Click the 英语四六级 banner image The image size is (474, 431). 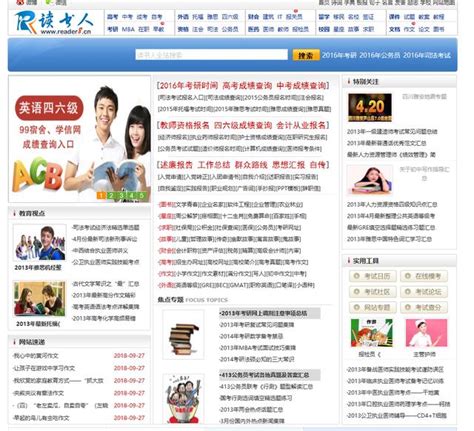(79, 139)
